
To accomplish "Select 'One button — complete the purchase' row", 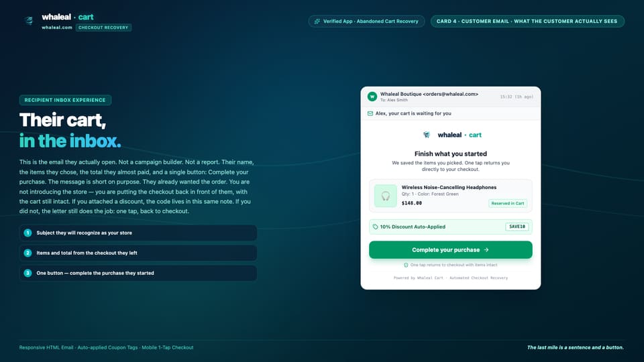I will tap(138, 273).
